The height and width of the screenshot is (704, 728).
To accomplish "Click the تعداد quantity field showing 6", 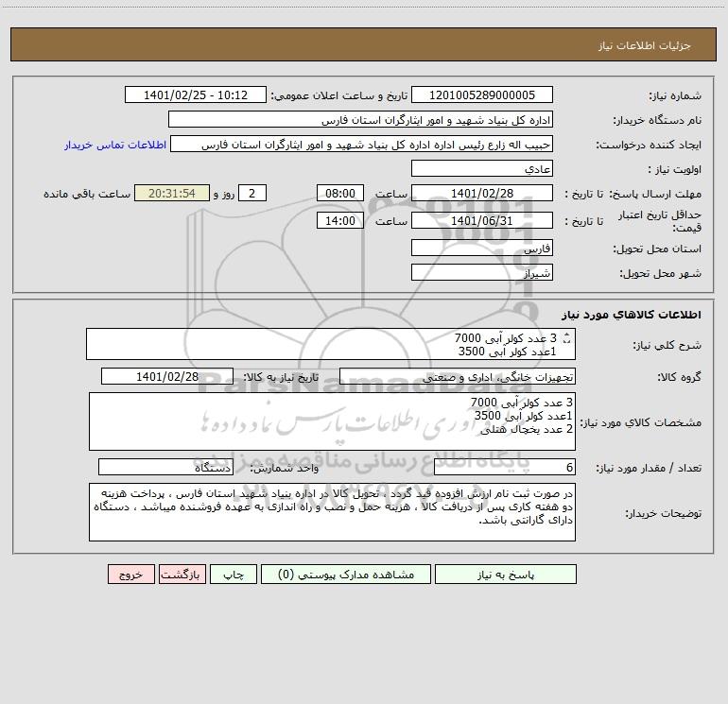I will 505,468.
